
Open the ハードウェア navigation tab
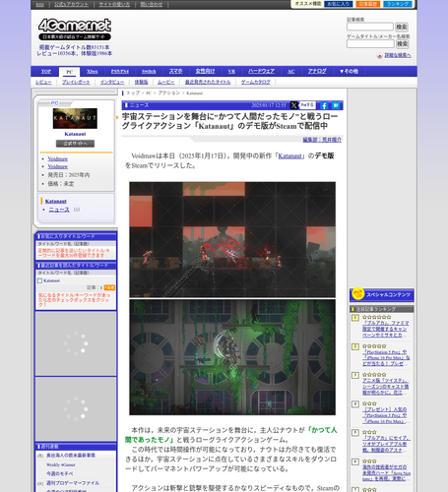pos(261,71)
